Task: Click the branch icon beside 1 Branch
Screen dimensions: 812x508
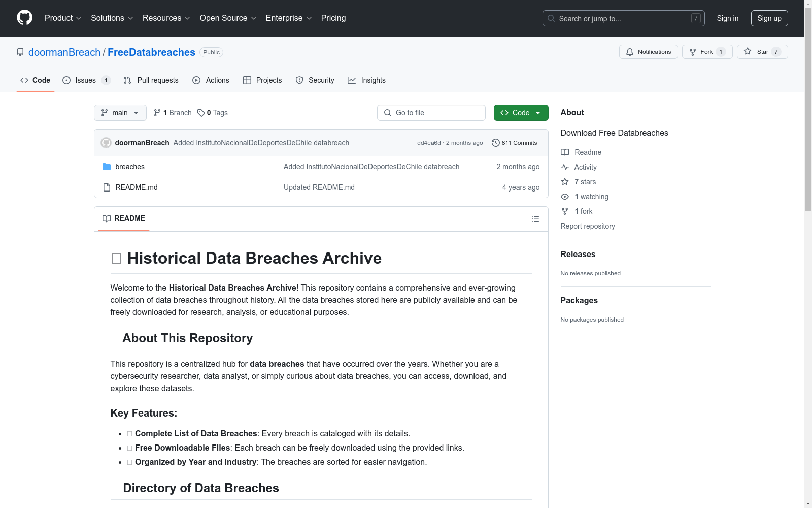Action: point(157,113)
